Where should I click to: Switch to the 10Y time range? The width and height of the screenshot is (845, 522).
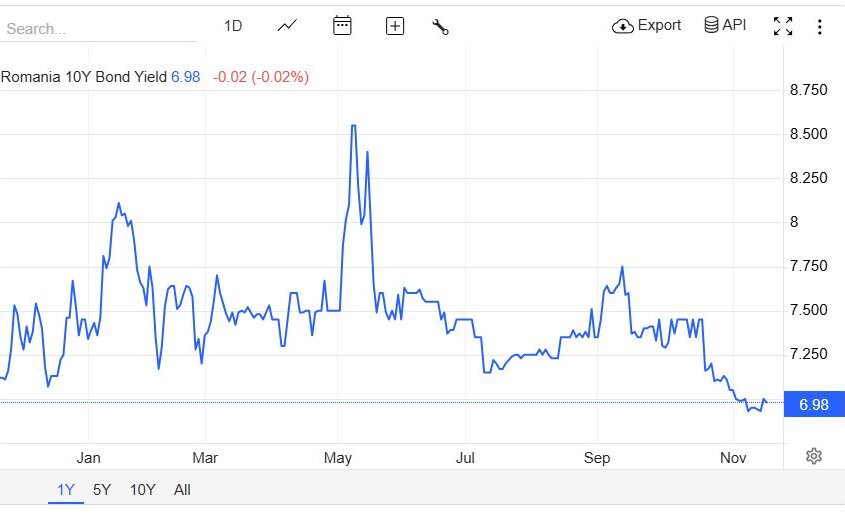(143, 489)
